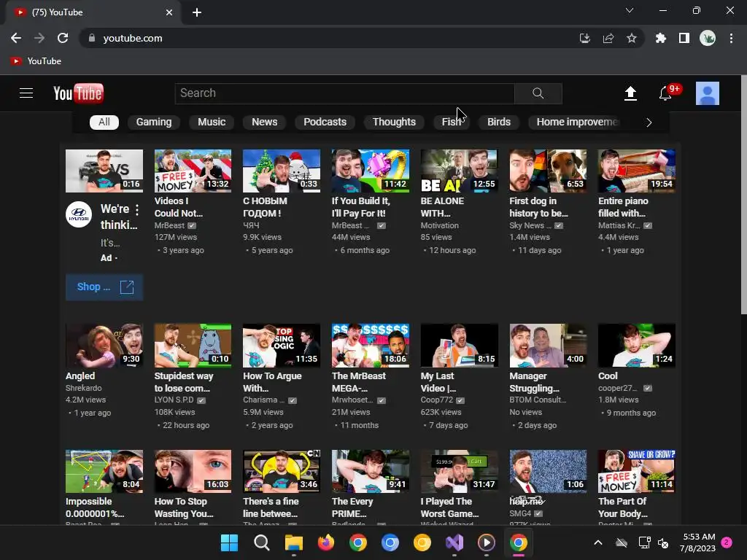The width and height of the screenshot is (747, 560).
Task: Show more category chips with right arrow
Action: 649,122
